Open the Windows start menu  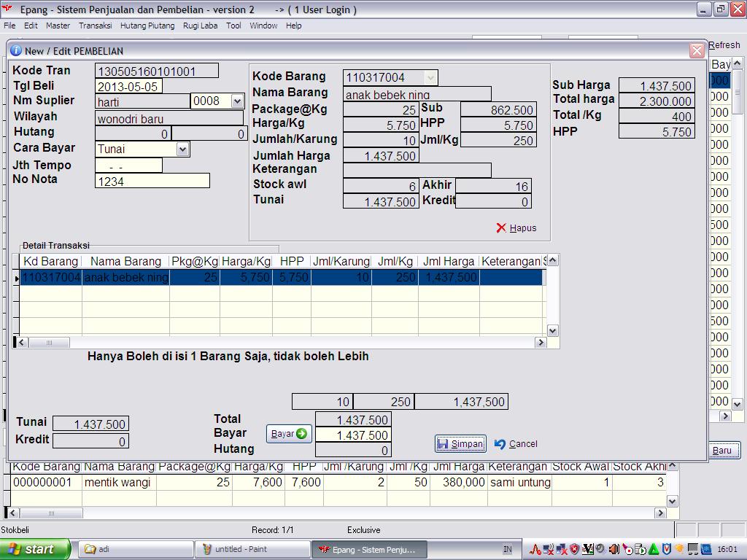[35, 549]
